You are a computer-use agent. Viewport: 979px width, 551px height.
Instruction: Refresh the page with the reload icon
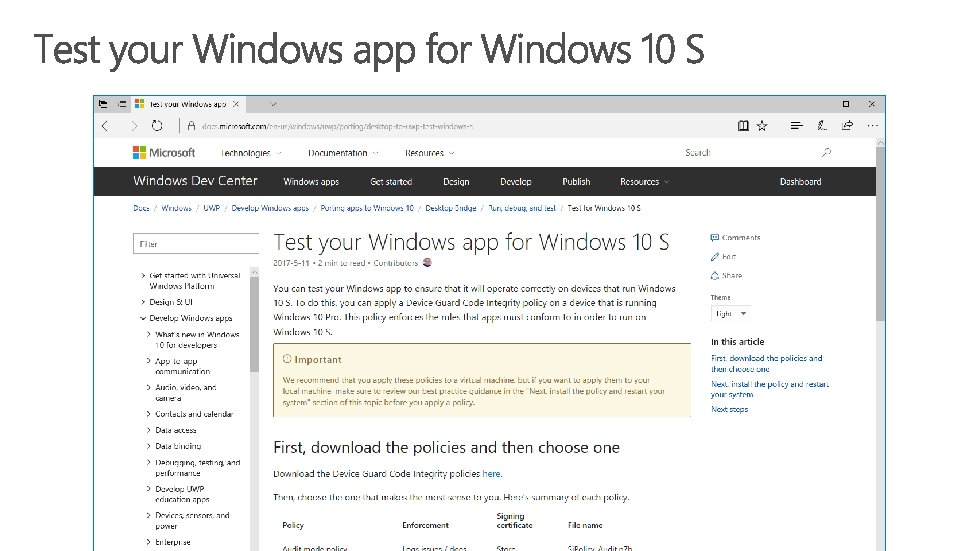[157, 125]
